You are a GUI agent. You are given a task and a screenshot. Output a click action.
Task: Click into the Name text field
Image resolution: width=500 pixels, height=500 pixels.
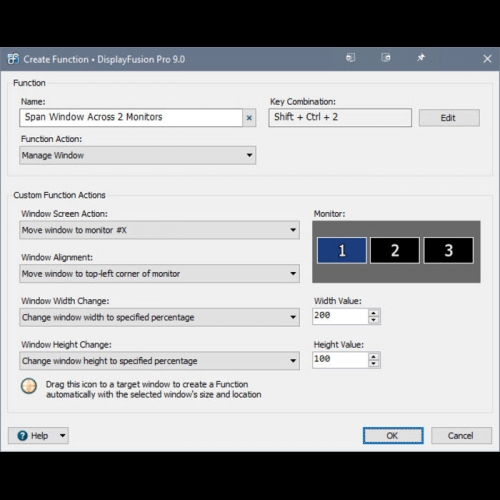click(131, 118)
